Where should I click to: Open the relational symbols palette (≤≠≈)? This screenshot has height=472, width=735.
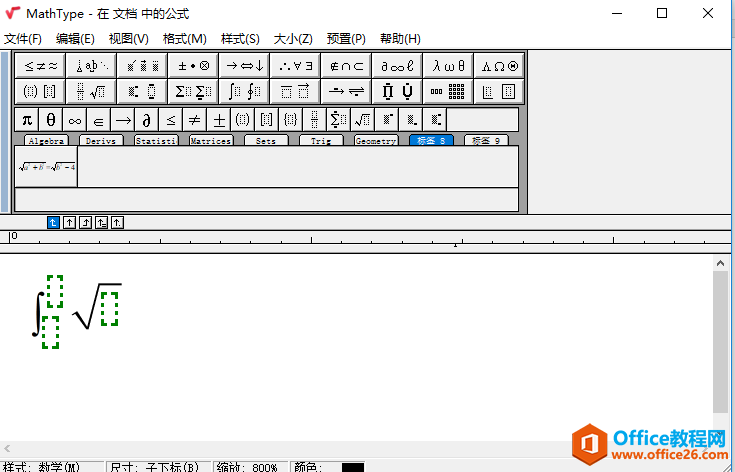40,66
